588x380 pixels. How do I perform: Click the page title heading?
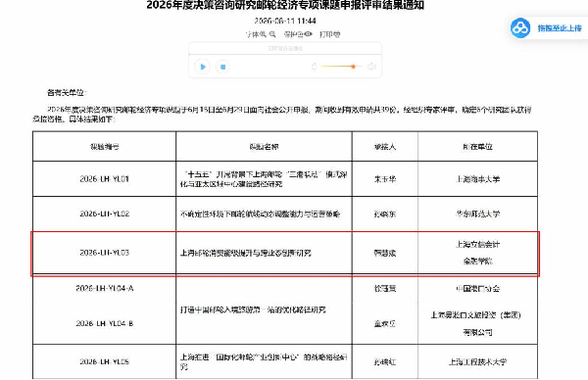pos(285,5)
